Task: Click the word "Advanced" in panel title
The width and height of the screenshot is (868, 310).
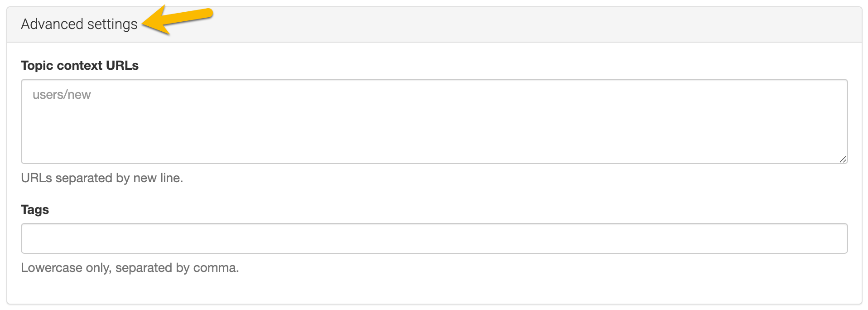Action: point(52,24)
